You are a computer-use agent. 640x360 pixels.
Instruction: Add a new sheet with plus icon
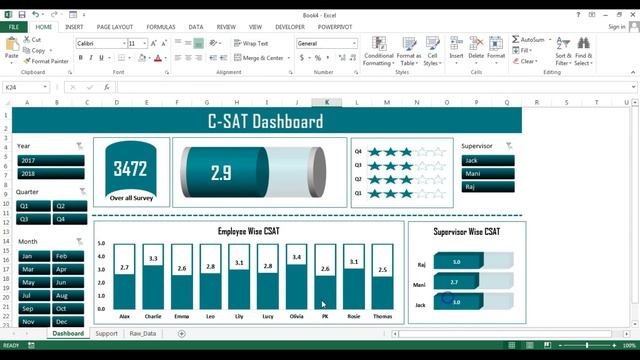[182, 334]
